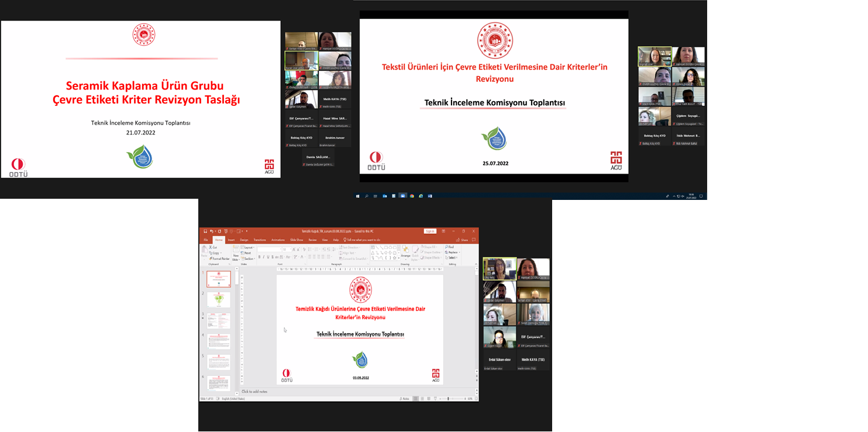The image size is (868, 432).
Task: Click Reset in the Slides group
Action: pyautogui.click(x=247, y=253)
